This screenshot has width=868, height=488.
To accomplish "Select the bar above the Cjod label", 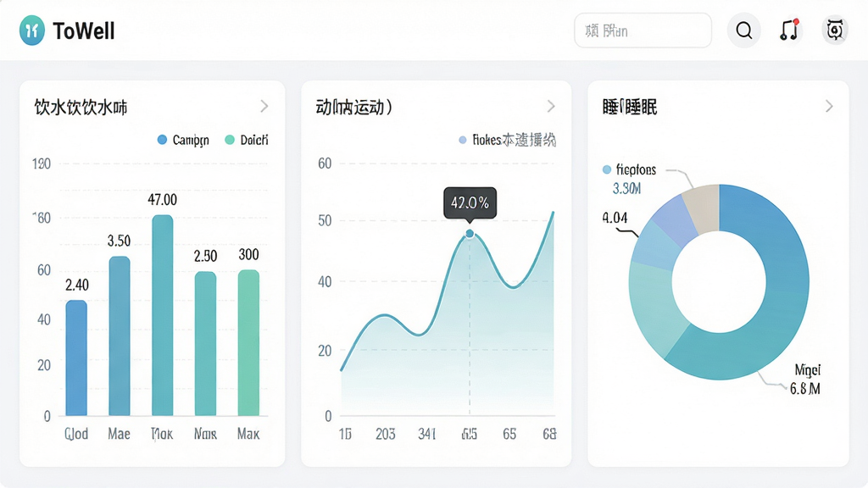I will [x=76, y=358].
